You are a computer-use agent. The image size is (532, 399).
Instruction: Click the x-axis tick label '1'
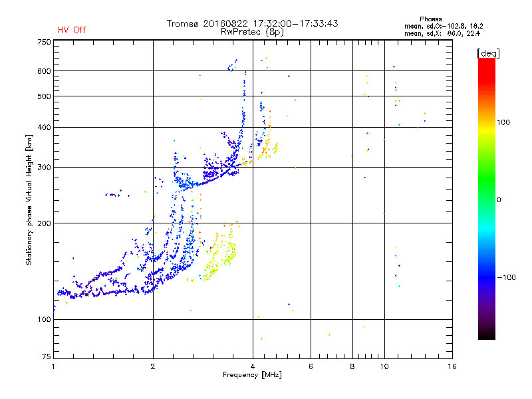pos(53,366)
